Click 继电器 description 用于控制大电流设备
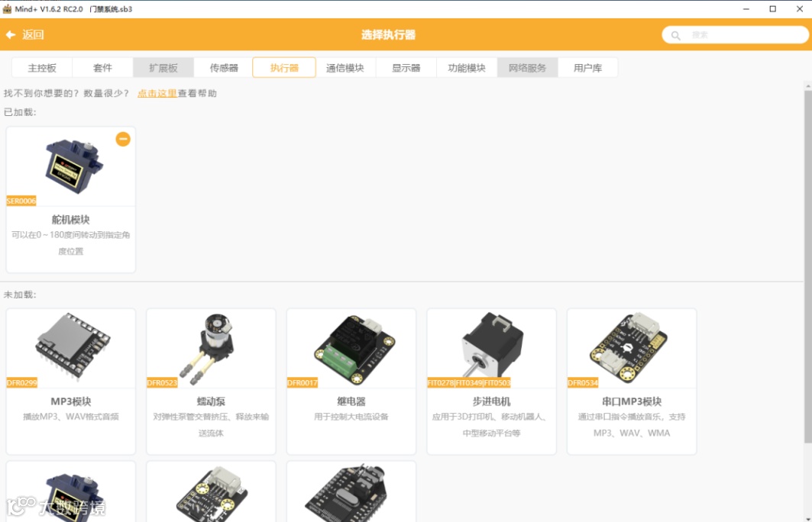This screenshot has width=812, height=522. point(351,417)
